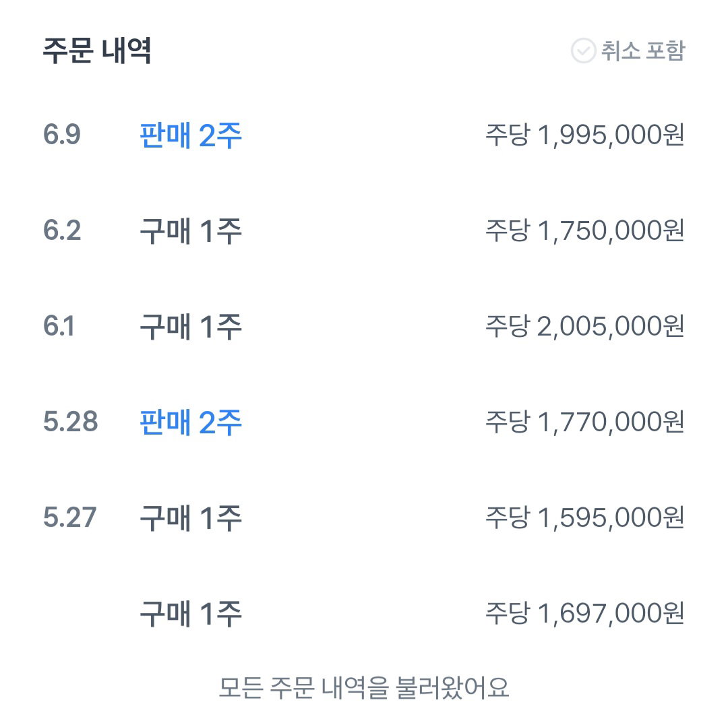Open the 6.9 판매 2주 order
Viewport: 728px width, 727px height.
coord(364,135)
